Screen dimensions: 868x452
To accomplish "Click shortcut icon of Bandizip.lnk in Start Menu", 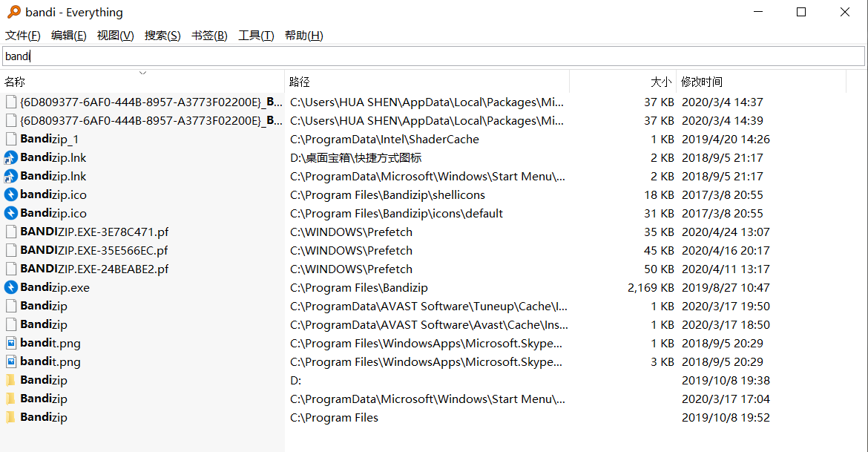I will (11, 176).
